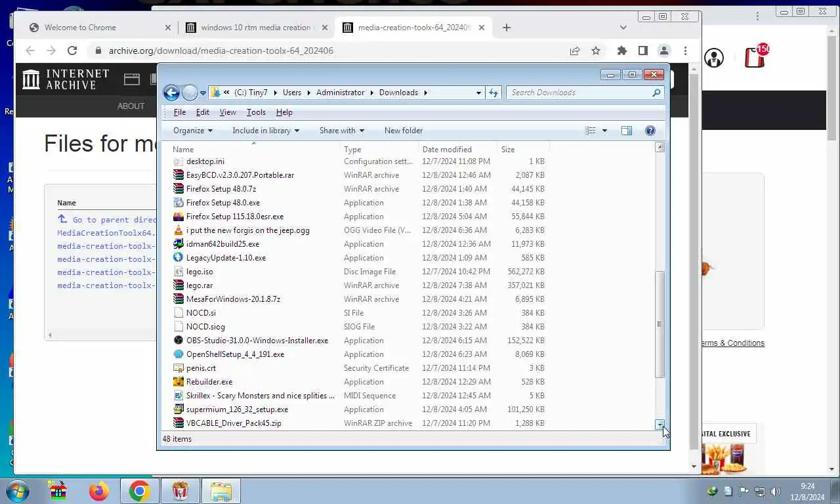Click the MediaCreationToolx64 link on archive page

coord(106,233)
